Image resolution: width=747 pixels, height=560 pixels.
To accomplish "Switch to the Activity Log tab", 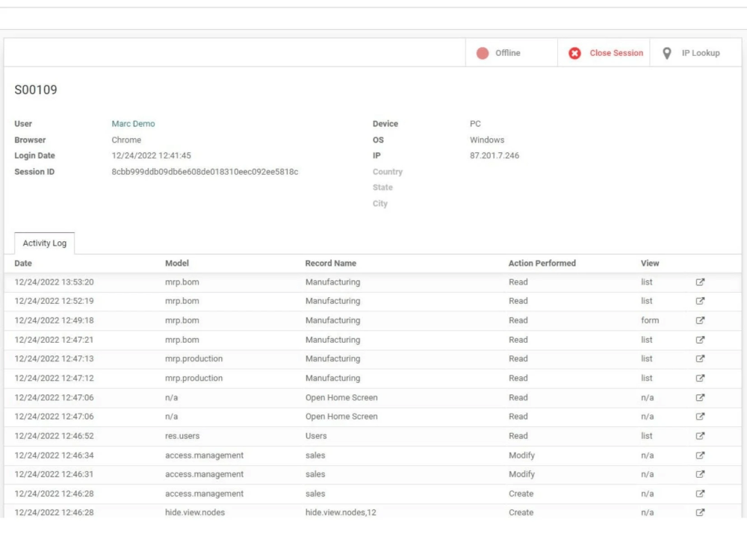I will point(44,243).
